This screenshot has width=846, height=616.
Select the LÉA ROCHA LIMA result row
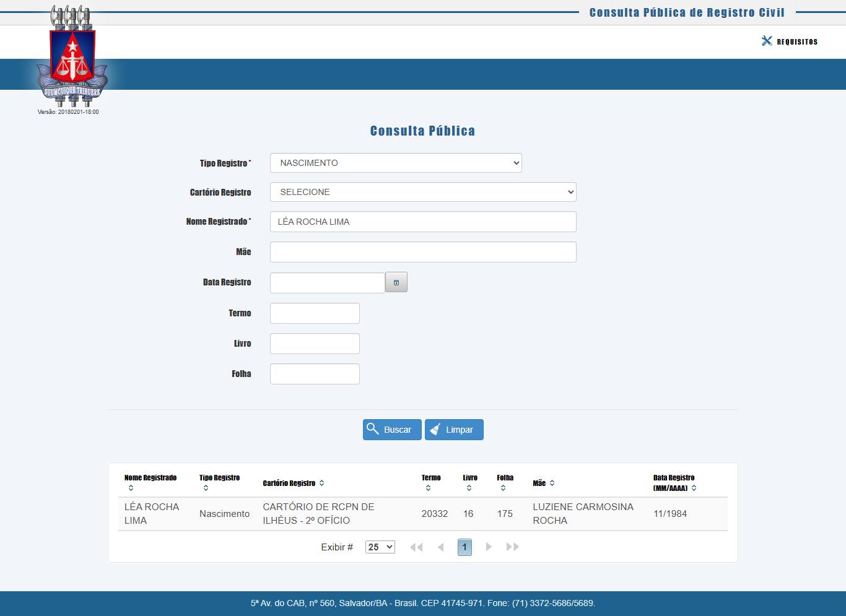pos(423,514)
